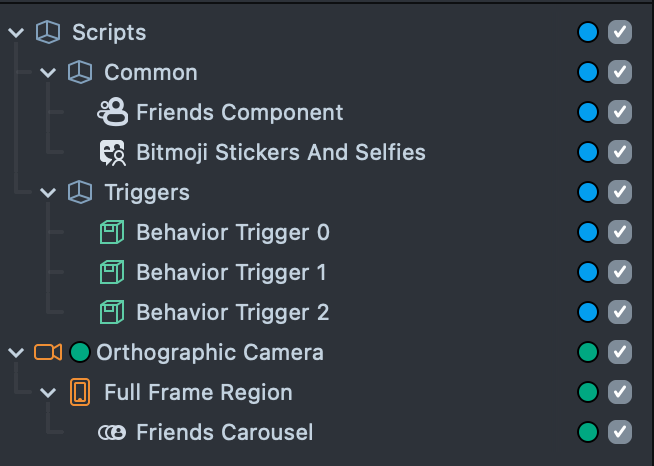This screenshot has width=654, height=466.
Task: Uncheck the Scripts visibility checkbox
Action: (x=620, y=32)
